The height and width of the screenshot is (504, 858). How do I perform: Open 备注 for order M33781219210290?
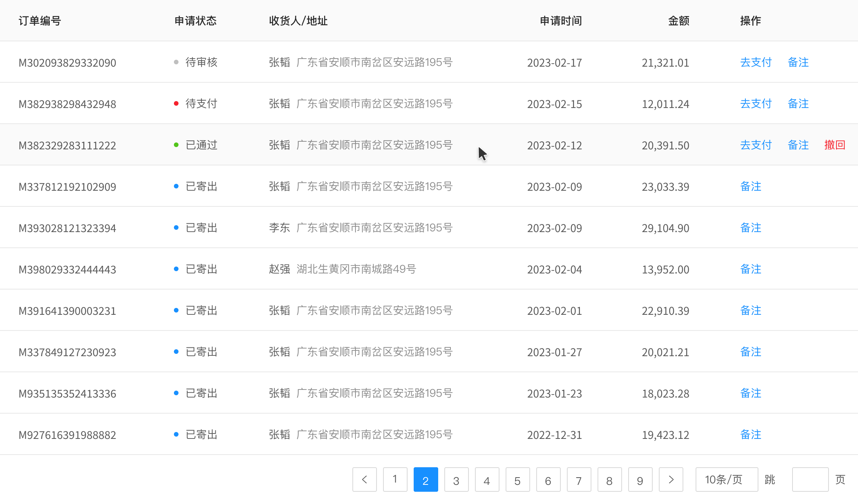[x=750, y=187]
